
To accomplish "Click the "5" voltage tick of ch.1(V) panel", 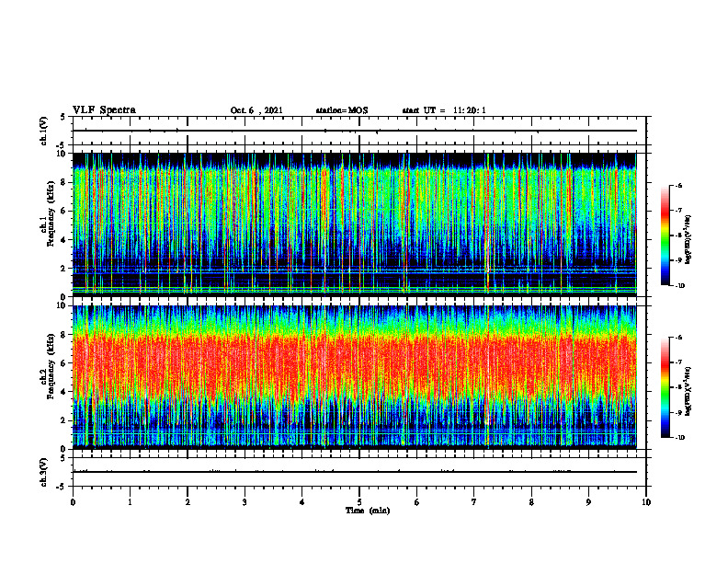I will 63,118.
